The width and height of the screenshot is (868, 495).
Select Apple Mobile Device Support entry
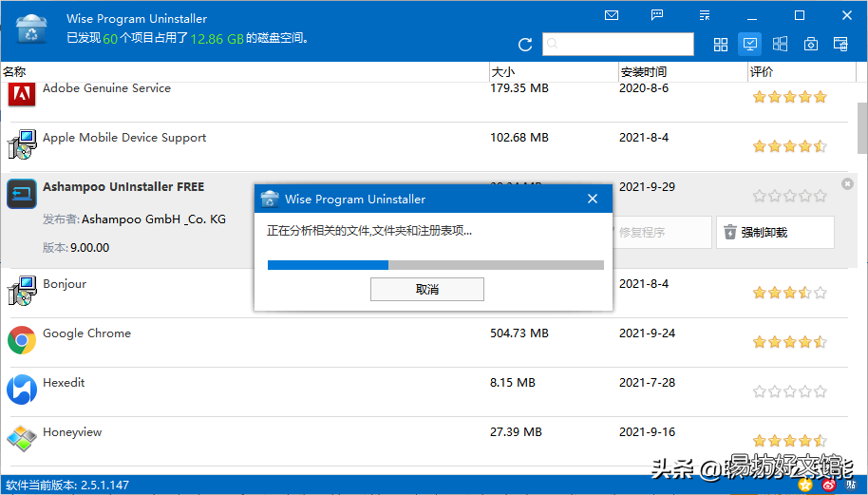pyautogui.click(x=428, y=146)
